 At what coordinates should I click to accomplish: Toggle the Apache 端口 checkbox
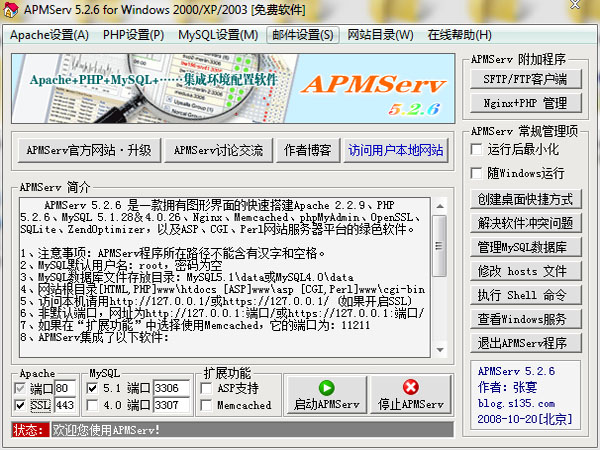click(x=20, y=389)
